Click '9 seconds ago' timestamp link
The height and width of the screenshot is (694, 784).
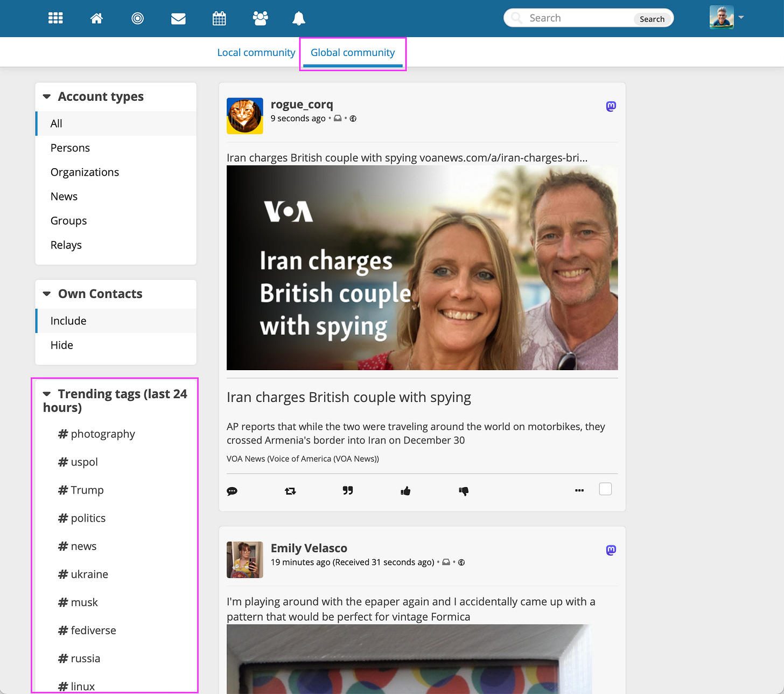coord(298,119)
